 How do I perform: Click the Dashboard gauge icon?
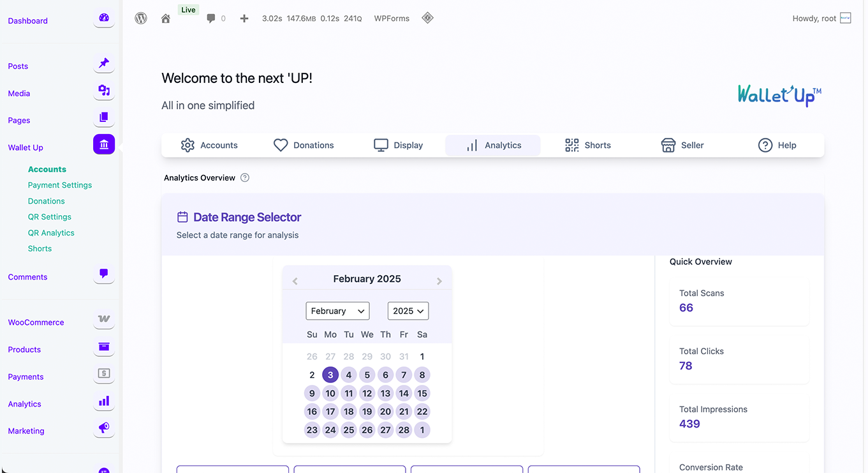click(104, 18)
